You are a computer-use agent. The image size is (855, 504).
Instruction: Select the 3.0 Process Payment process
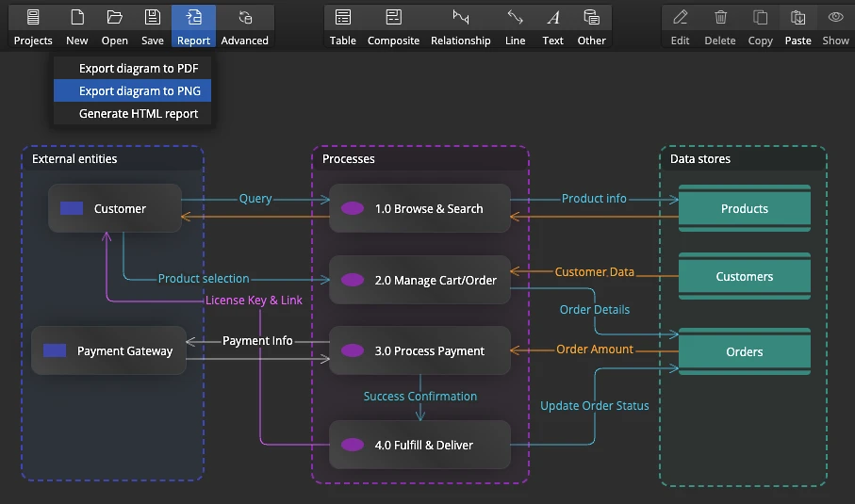click(x=419, y=350)
